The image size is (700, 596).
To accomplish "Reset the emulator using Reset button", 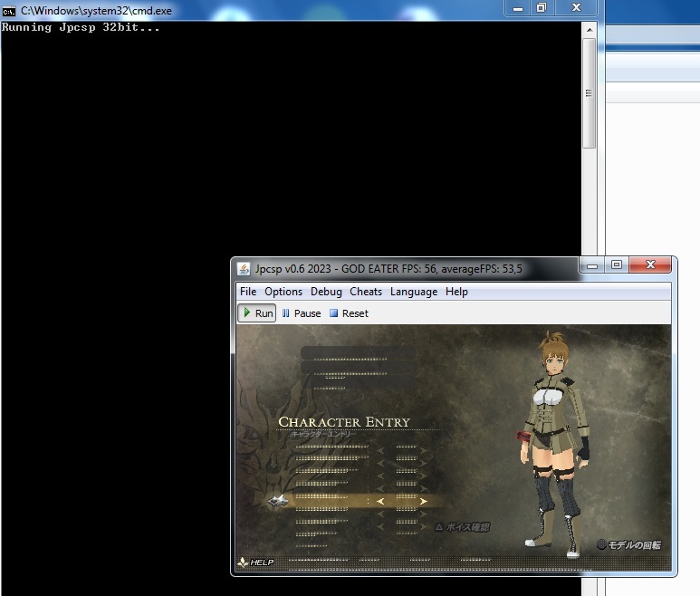I will [x=349, y=313].
